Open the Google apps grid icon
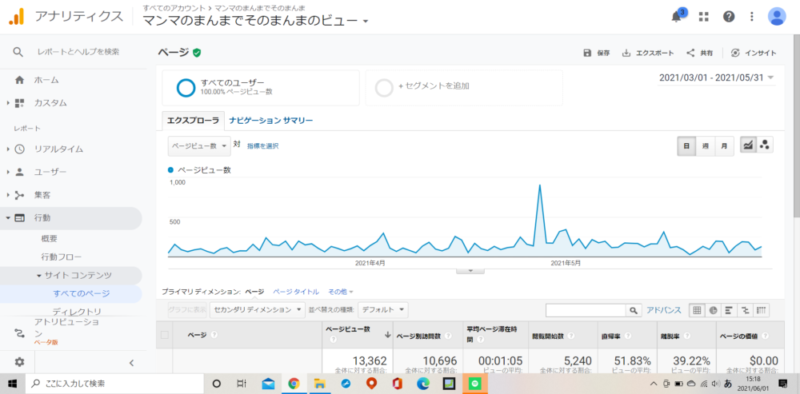 coord(704,17)
